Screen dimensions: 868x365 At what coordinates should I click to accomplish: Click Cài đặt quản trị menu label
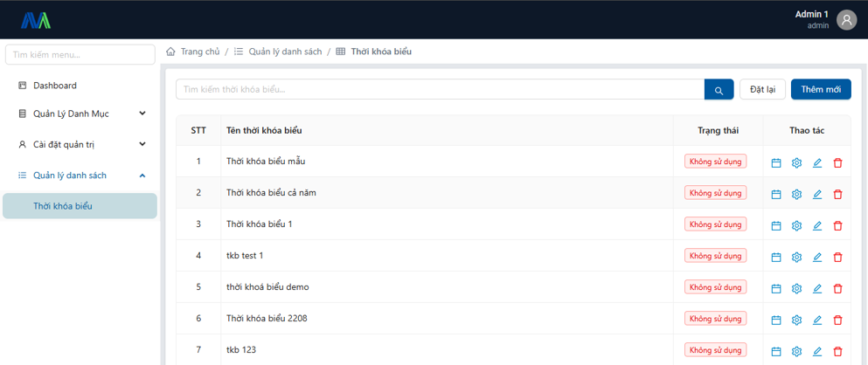pos(64,144)
